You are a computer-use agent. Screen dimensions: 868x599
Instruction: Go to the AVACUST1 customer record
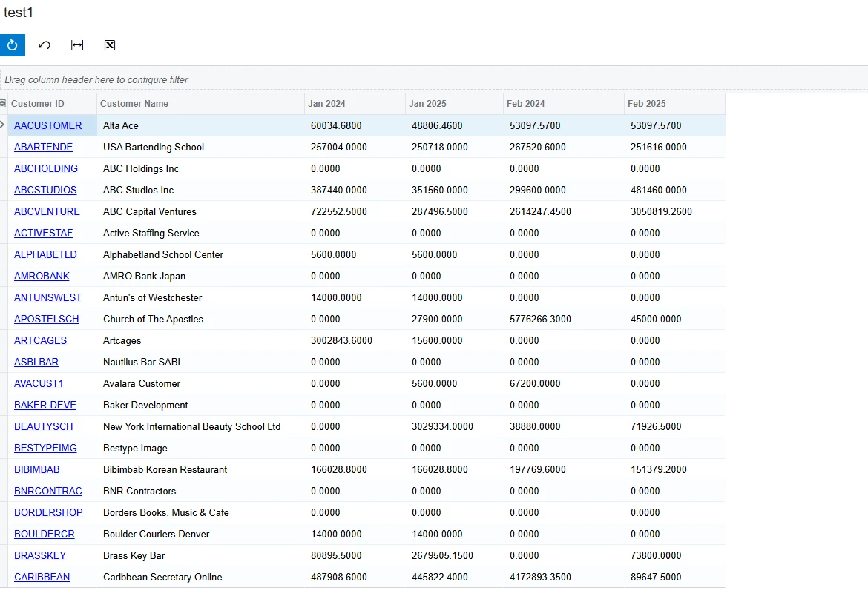39,384
